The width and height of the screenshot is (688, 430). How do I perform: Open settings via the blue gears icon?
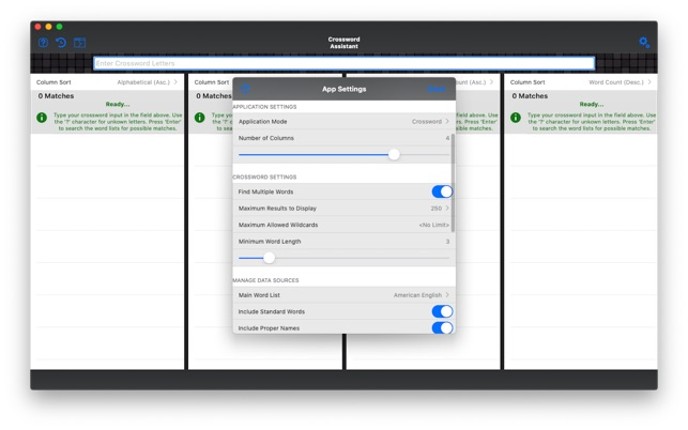[x=644, y=42]
